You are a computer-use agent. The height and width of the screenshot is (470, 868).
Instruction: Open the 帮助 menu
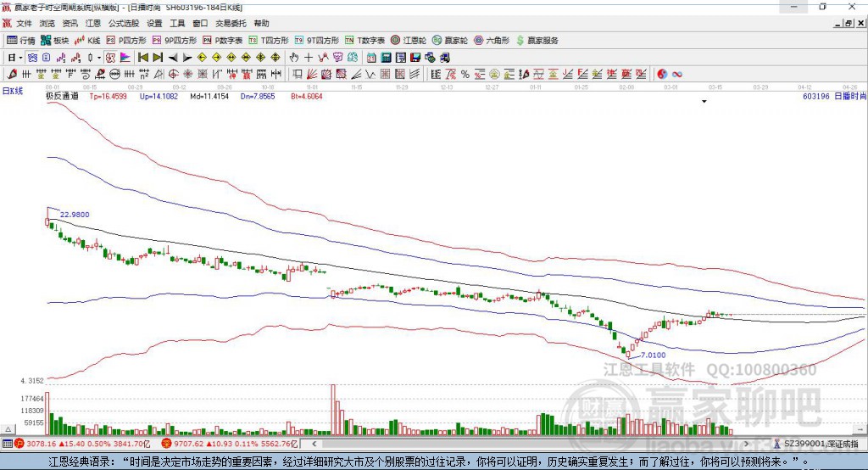pyautogui.click(x=261, y=23)
